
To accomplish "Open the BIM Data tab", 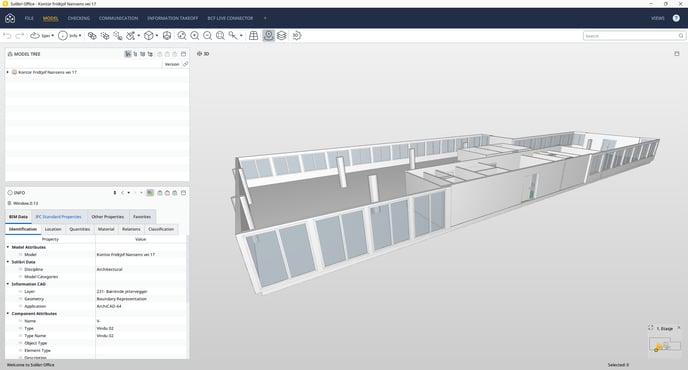I will [18, 217].
